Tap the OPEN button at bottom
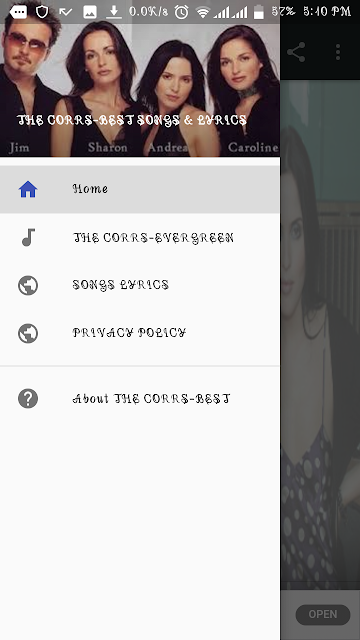This screenshot has height=640, width=360. (323, 614)
